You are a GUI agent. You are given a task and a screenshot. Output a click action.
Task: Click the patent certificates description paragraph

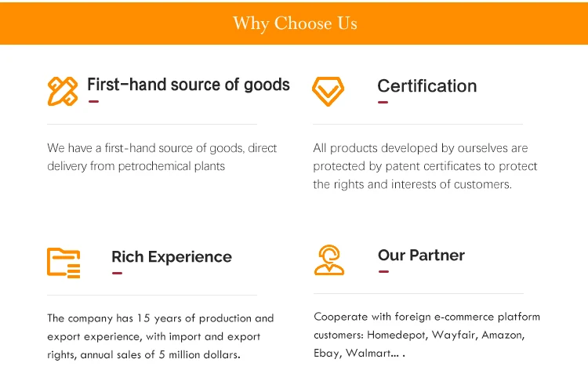[425, 166]
